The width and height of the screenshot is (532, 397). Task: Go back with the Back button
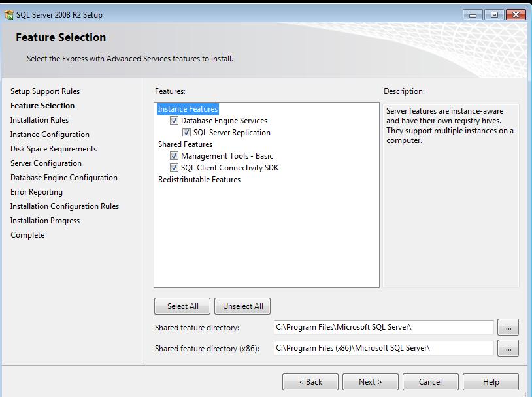[x=310, y=382]
